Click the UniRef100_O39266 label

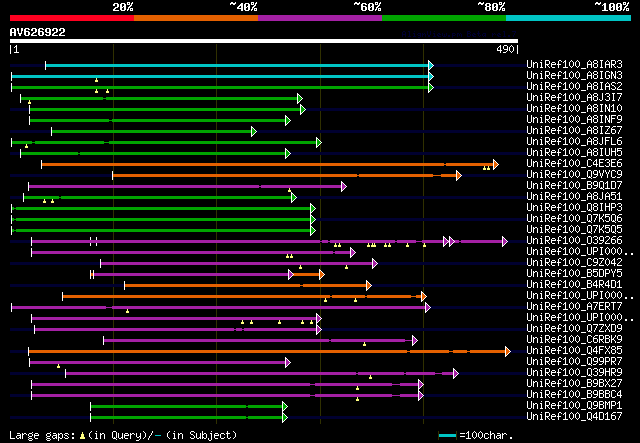574,241
